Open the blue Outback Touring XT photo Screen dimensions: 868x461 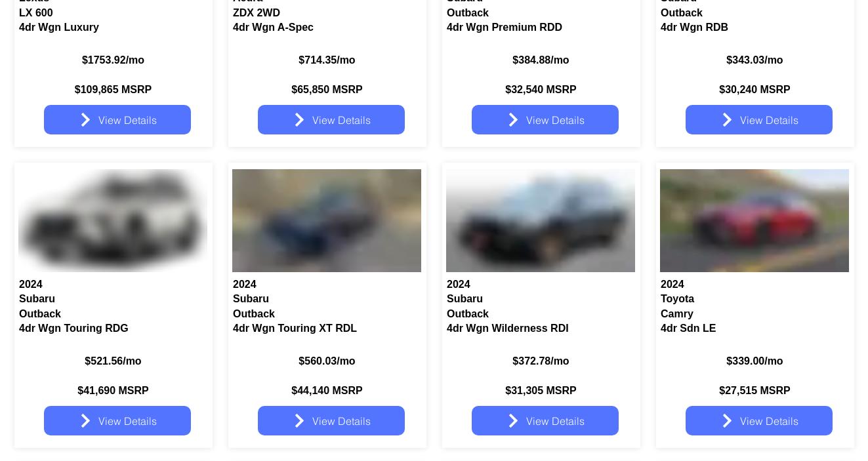click(x=327, y=220)
